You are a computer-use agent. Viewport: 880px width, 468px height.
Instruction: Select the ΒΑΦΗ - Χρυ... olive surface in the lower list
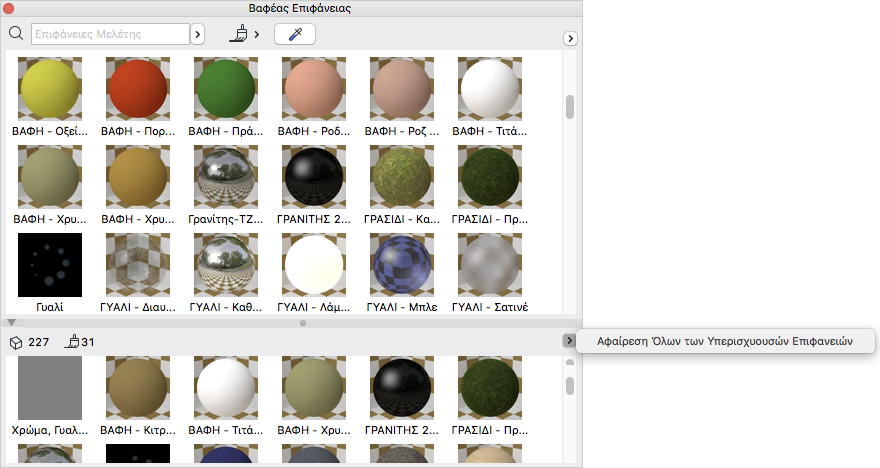[x=314, y=388]
